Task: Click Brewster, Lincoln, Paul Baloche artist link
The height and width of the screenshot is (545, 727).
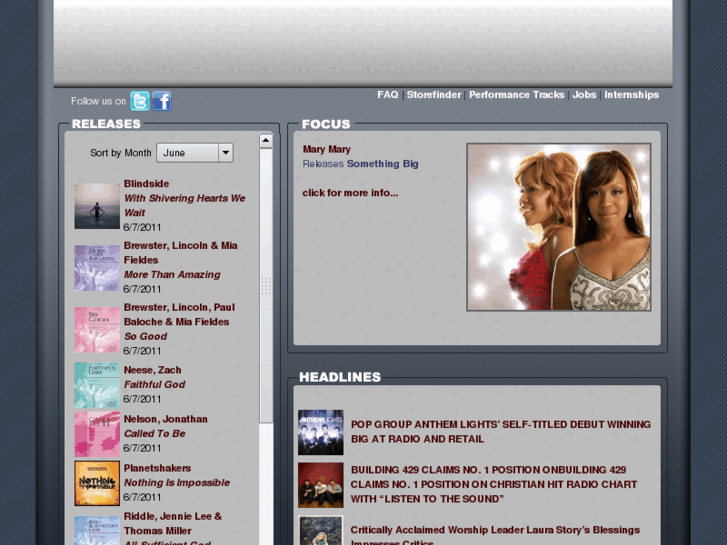Action: click(x=179, y=314)
